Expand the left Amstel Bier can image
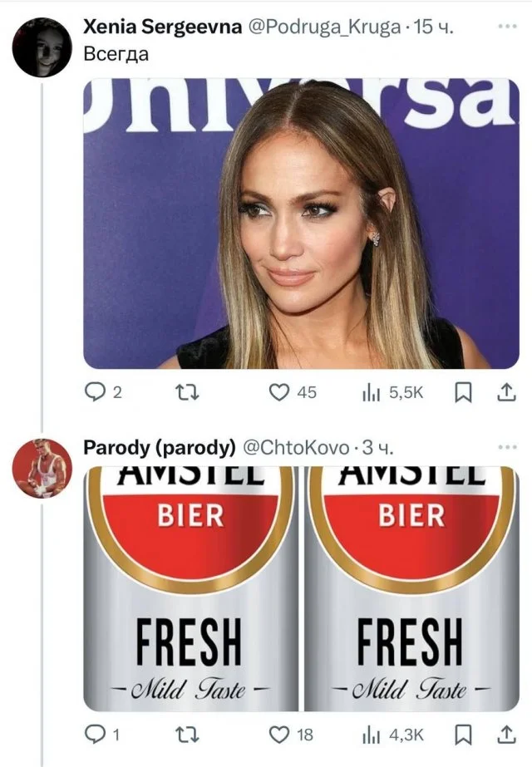532x767 pixels. point(191,588)
